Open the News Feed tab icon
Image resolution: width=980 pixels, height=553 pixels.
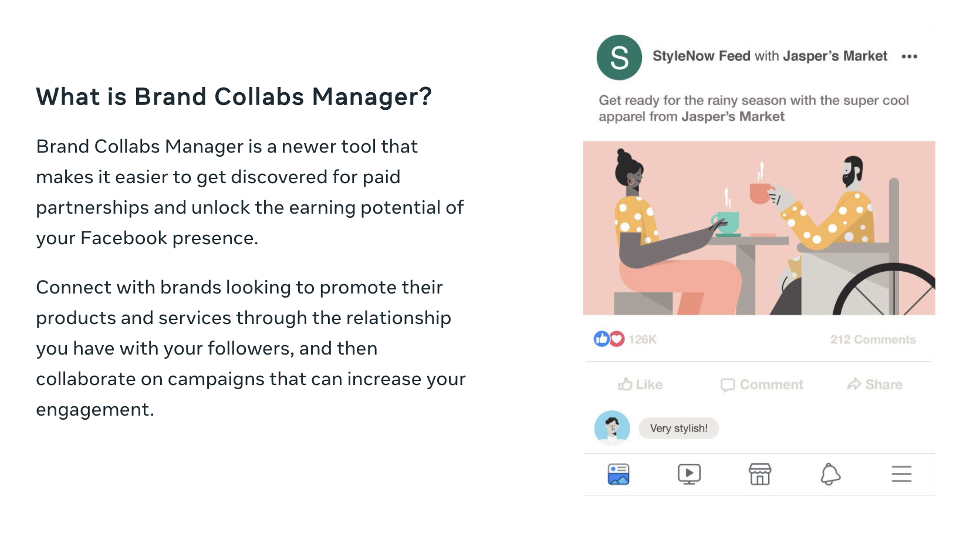point(619,474)
